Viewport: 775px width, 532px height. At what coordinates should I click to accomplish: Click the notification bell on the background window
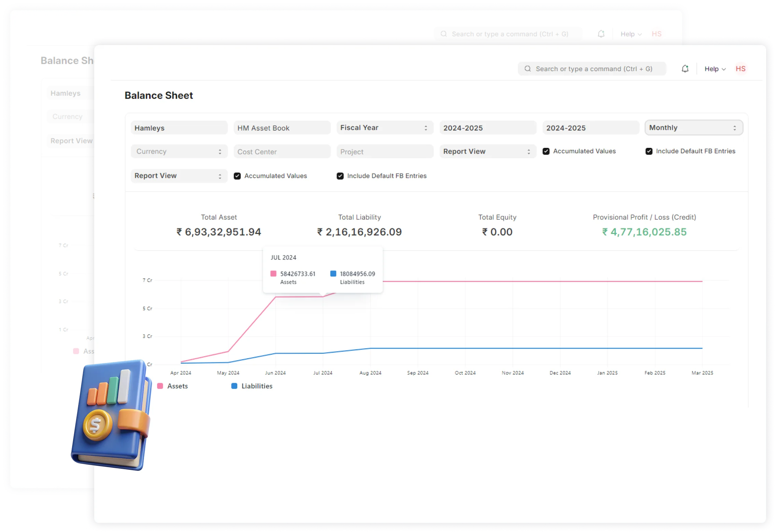click(x=601, y=34)
